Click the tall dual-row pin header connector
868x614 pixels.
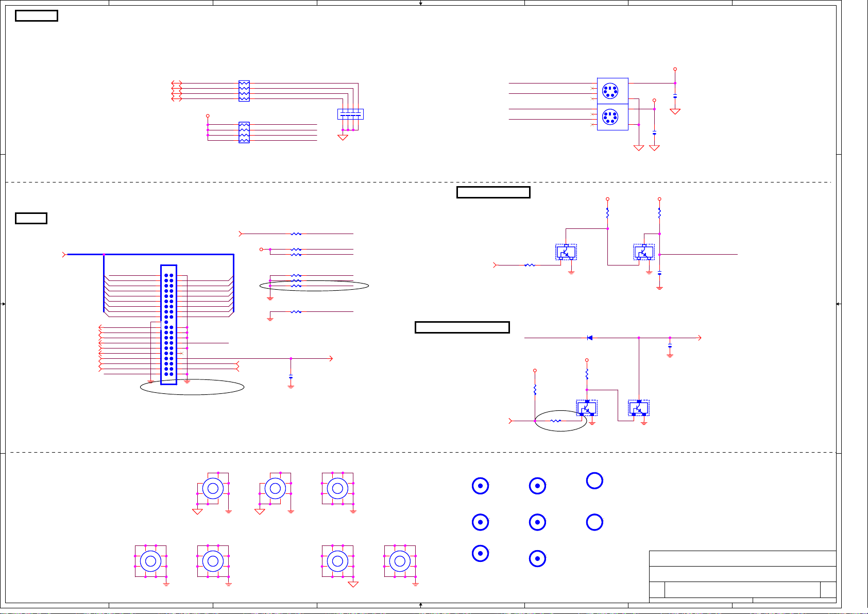point(168,325)
